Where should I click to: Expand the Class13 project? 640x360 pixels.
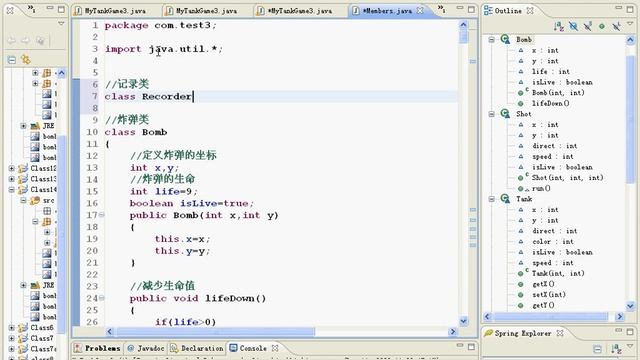coord(11,179)
